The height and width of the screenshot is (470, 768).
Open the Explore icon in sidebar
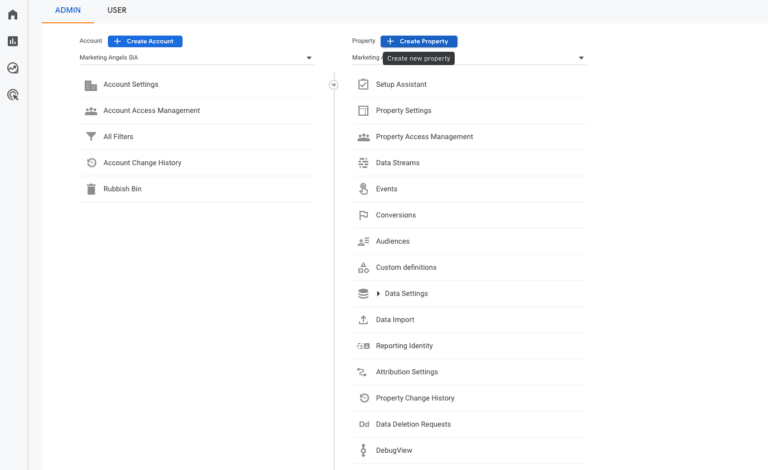tap(13, 68)
